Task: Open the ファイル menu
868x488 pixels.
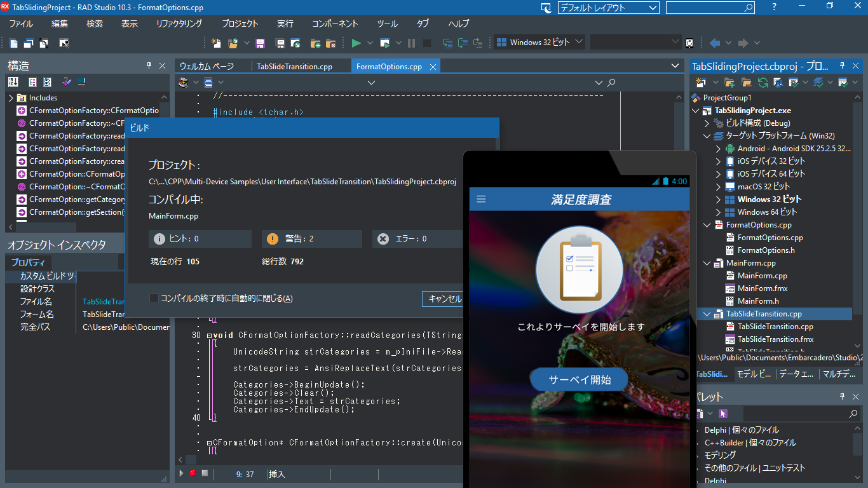Action: (21, 24)
